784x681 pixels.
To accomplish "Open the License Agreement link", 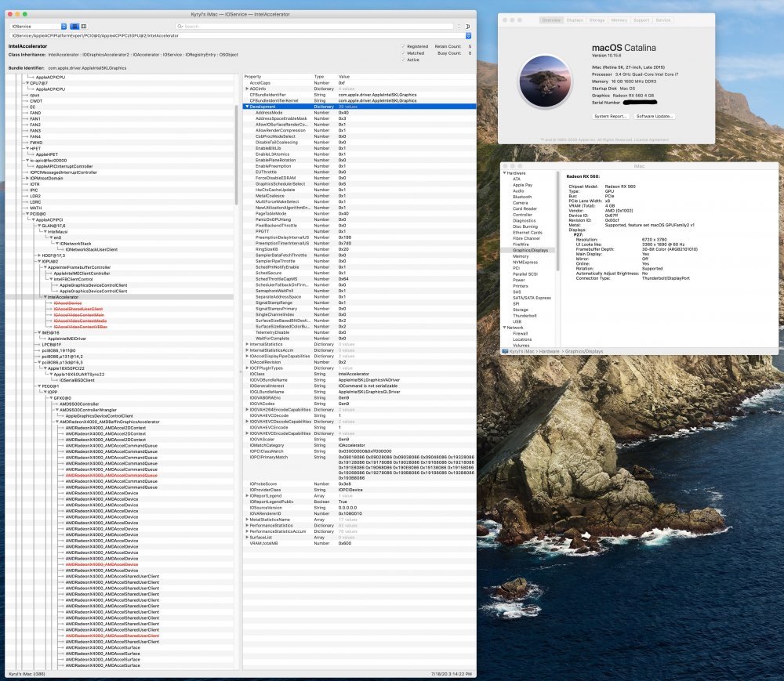I will [x=651, y=139].
